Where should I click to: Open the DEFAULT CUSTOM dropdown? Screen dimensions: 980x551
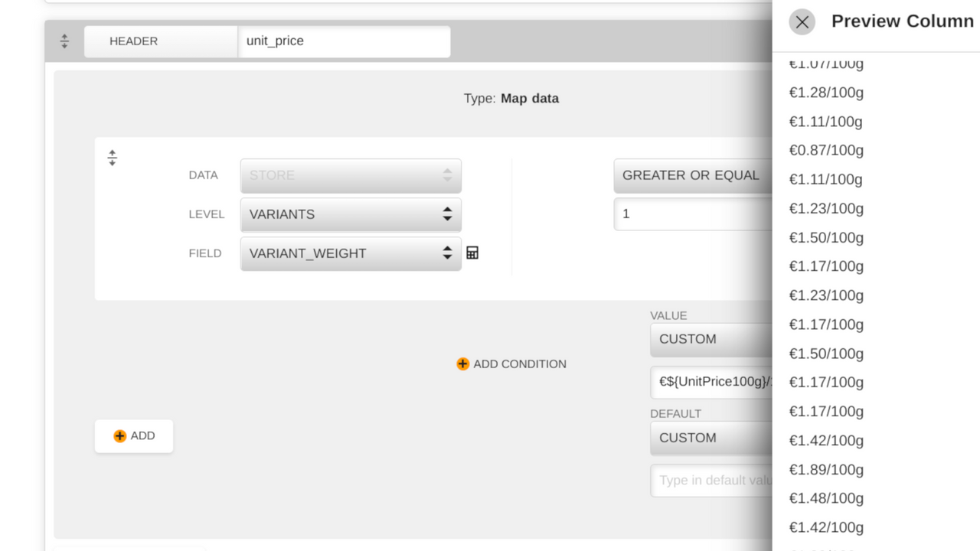(x=712, y=438)
